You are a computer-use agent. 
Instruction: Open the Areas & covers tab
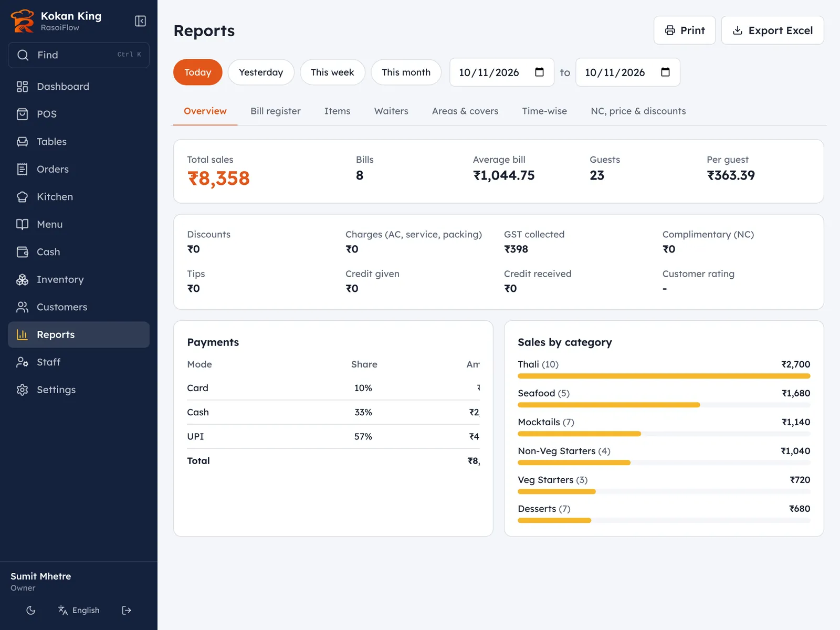tap(465, 111)
